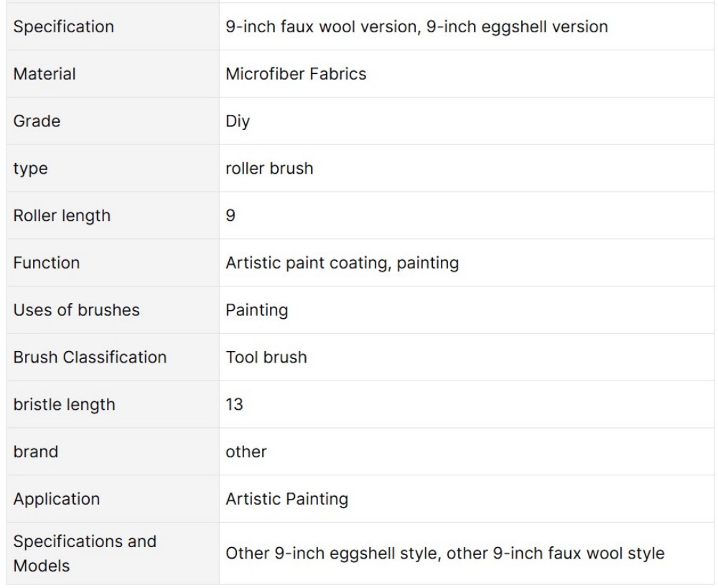
Task: Click the Uses of brushes label
Action: (x=77, y=309)
